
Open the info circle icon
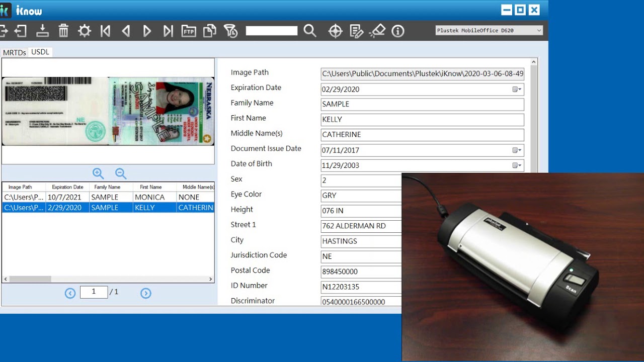coord(398,31)
